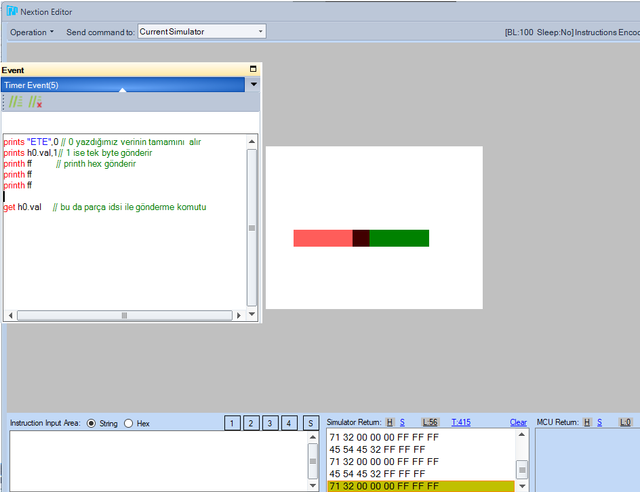The image size is (640, 492).
Task: Click preset button 4 in instruction area
Action: 289,423
